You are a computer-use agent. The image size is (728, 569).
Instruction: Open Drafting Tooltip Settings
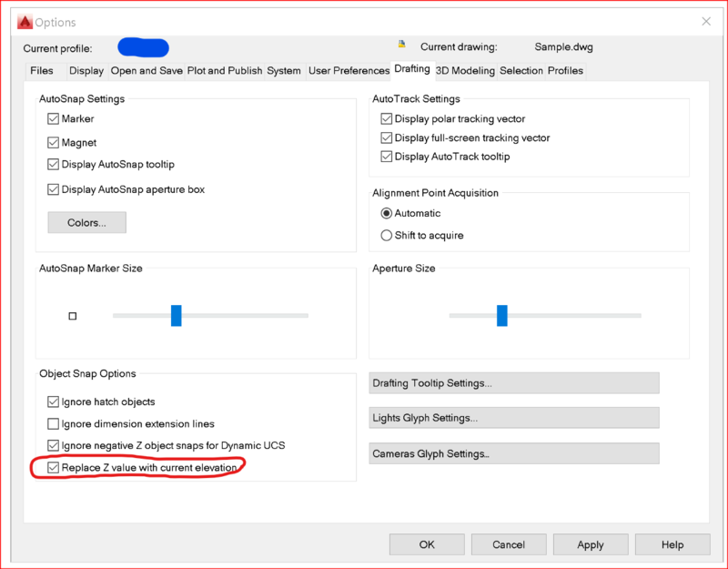[x=513, y=383]
